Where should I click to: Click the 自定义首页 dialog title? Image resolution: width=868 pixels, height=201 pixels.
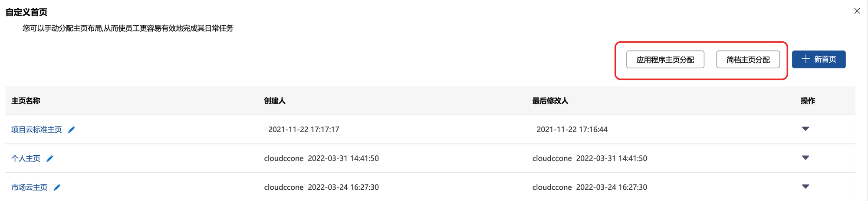point(26,12)
